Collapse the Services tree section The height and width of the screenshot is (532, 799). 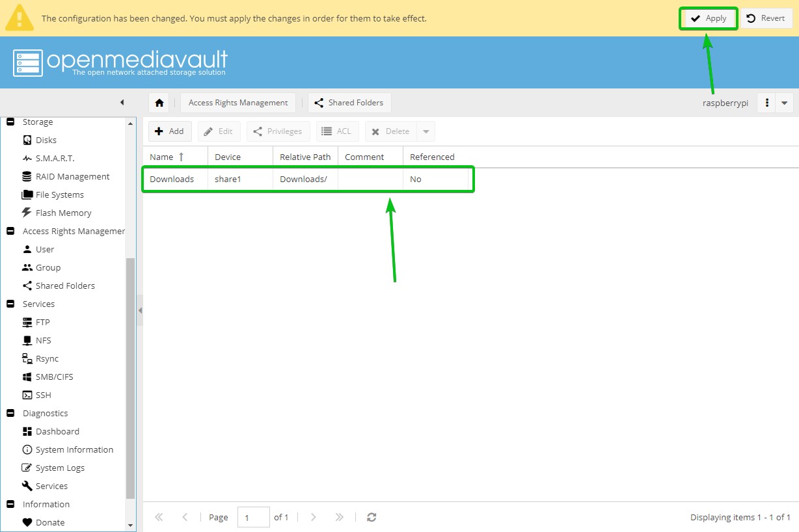click(10, 304)
